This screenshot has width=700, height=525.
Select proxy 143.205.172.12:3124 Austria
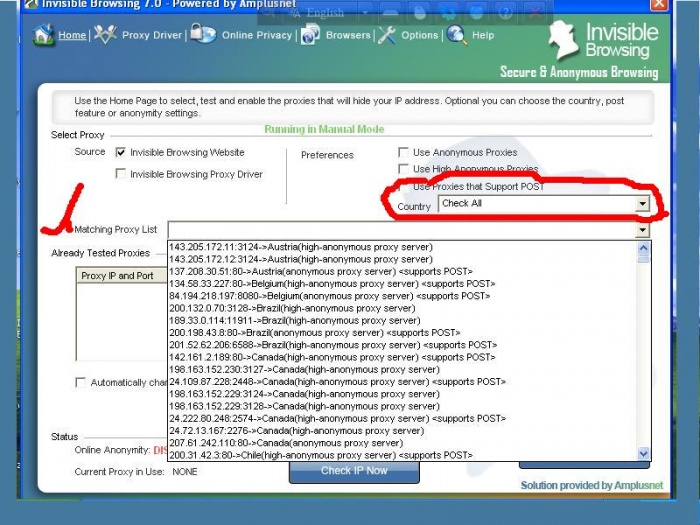click(402, 259)
